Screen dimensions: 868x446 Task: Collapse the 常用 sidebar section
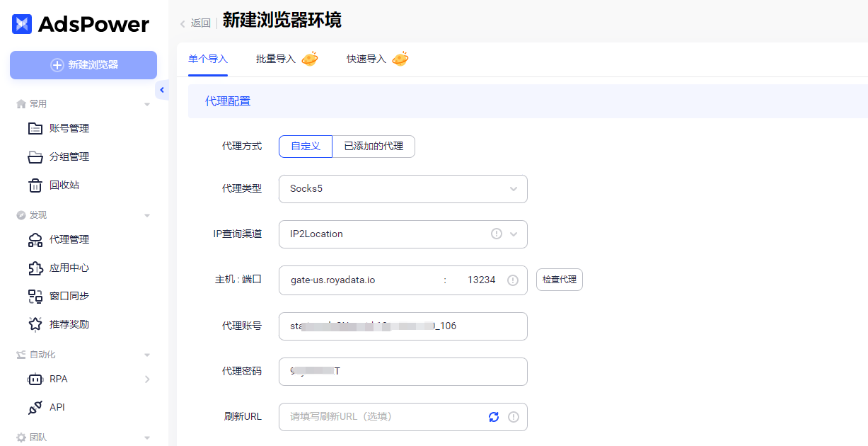pos(147,104)
